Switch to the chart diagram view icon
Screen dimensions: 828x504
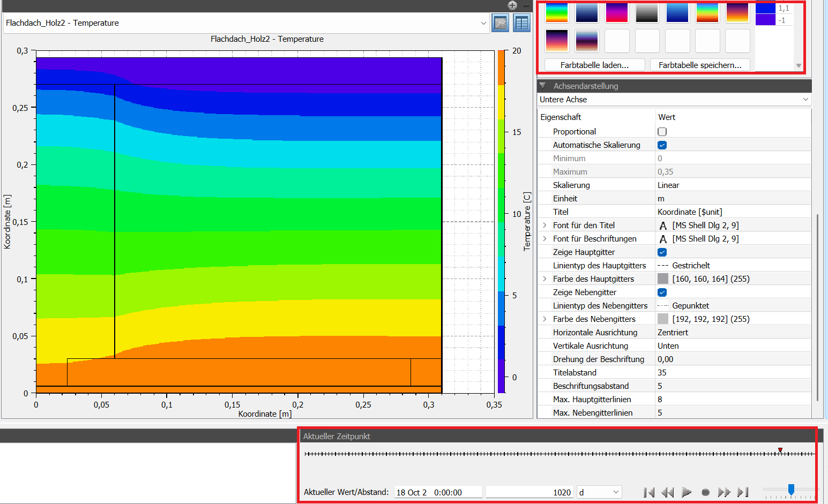point(500,23)
